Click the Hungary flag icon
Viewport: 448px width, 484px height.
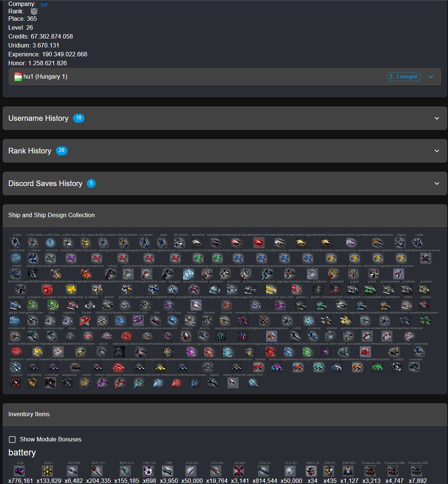point(18,77)
